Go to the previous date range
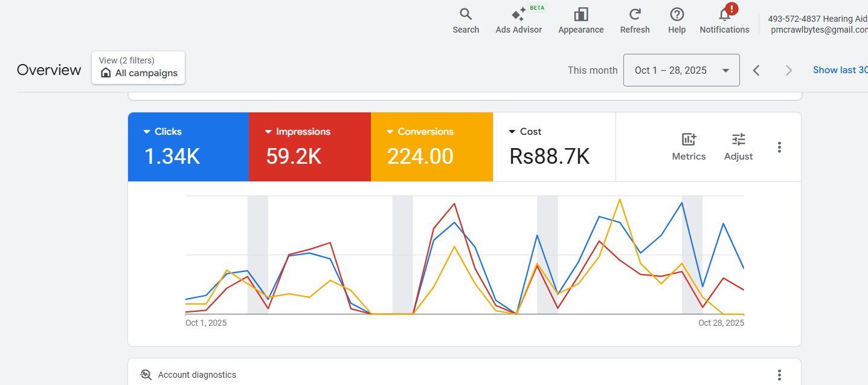This screenshot has width=868, height=385. click(756, 70)
